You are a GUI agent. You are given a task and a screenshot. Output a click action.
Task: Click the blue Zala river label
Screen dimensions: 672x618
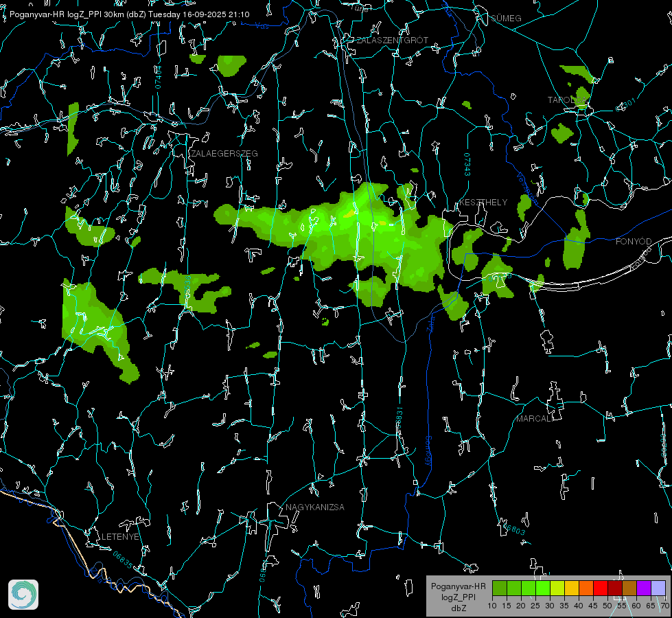click(x=430, y=323)
